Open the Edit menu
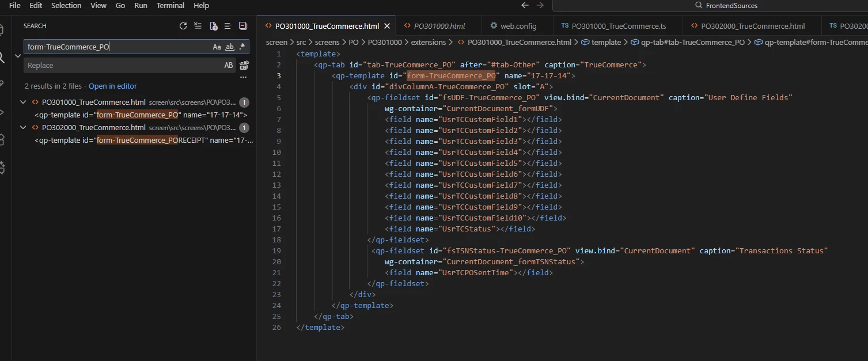The width and height of the screenshot is (868, 361). [36, 5]
